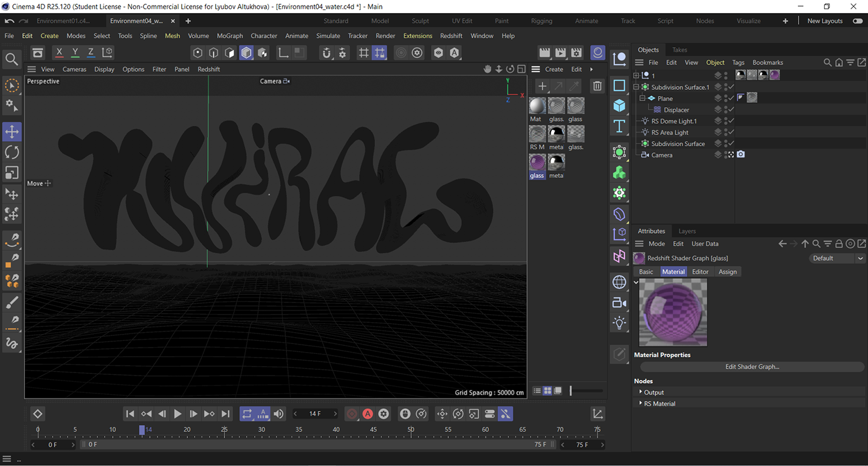Select the Move tool in left toolbar
Image resolution: width=868 pixels, height=466 pixels.
[12, 131]
